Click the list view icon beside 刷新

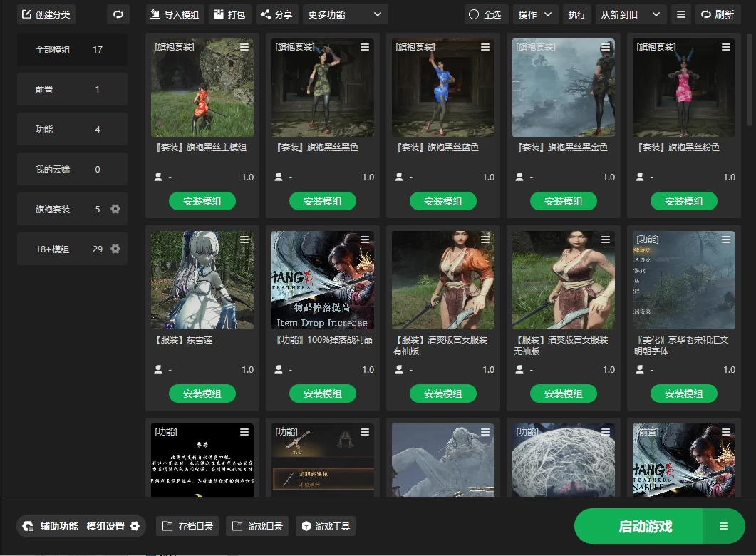click(680, 14)
